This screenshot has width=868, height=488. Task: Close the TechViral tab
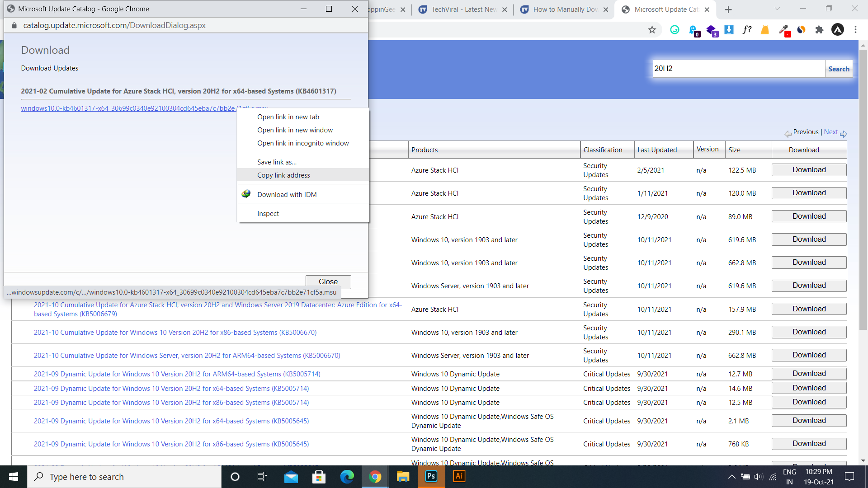point(505,9)
